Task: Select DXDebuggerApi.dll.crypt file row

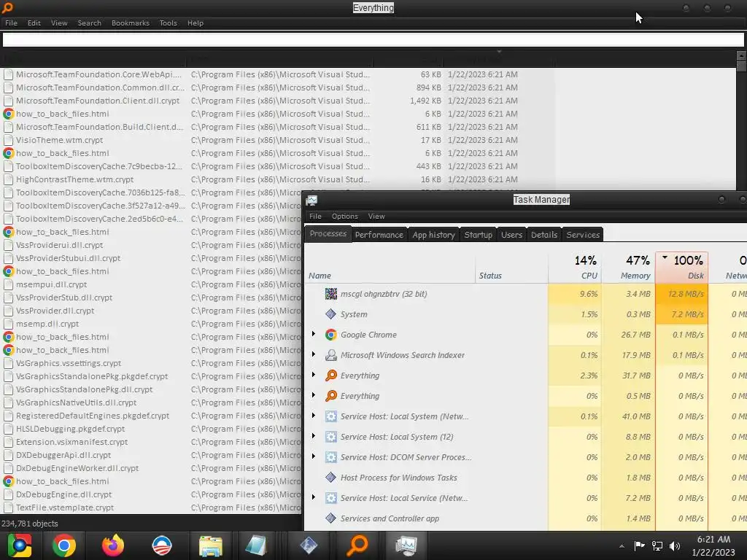Action: [x=277, y=455]
